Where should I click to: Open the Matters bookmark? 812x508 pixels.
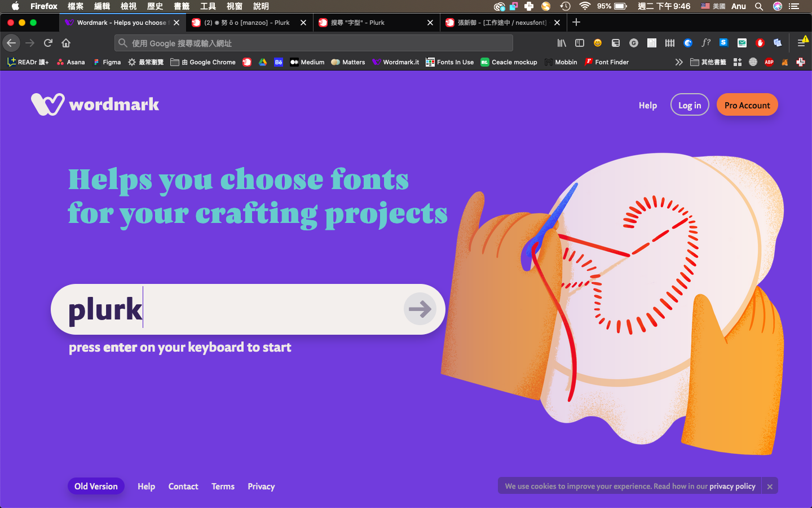click(x=348, y=62)
